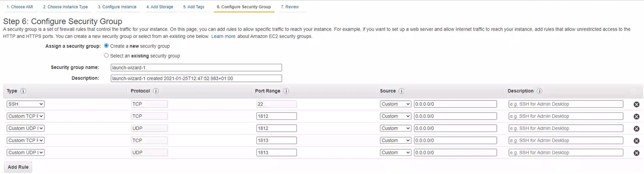Choose Select an existing security group

tap(106, 55)
